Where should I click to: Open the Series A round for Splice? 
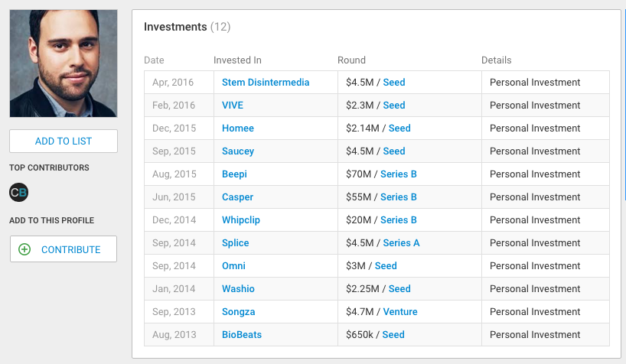click(401, 243)
